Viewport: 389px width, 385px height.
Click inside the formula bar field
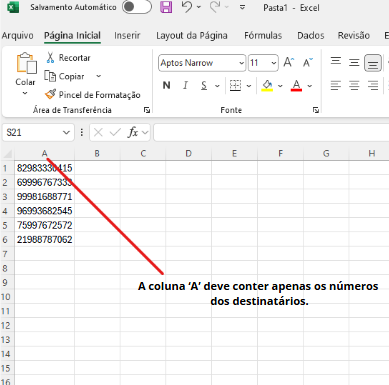pyautogui.click(x=271, y=132)
